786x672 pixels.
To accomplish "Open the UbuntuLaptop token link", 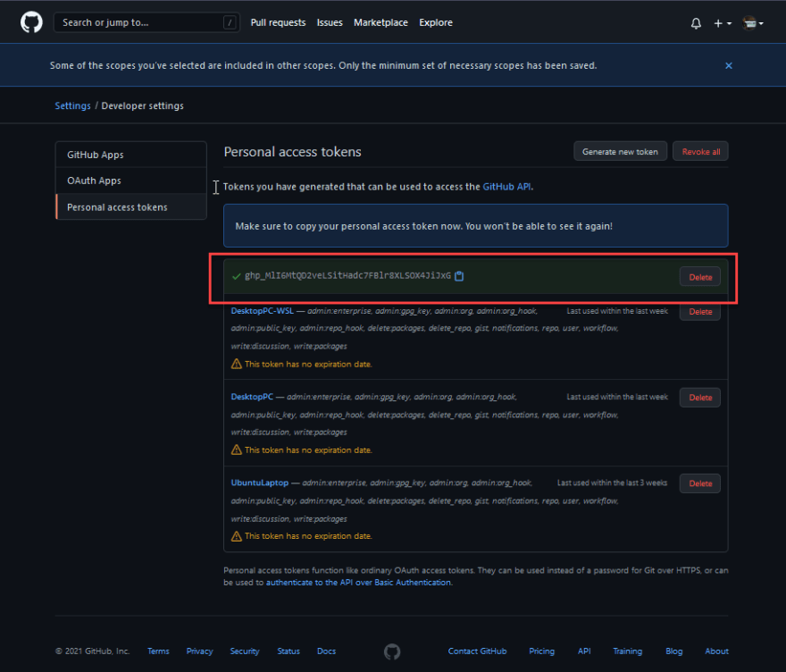I will click(x=260, y=483).
